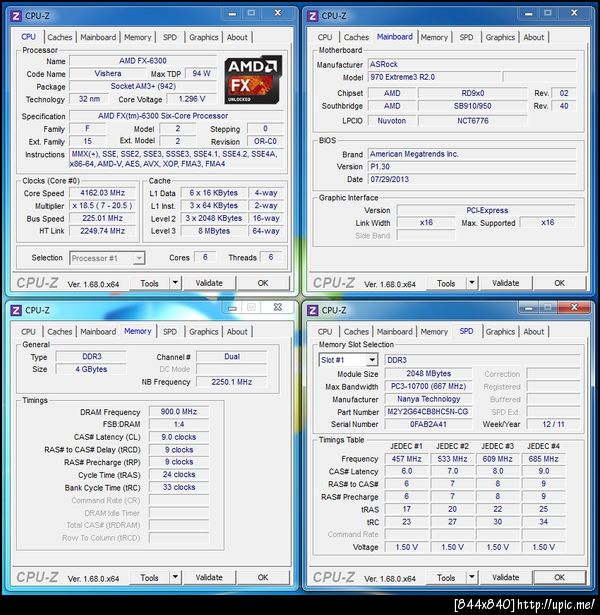Image resolution: width=600 pixels, height=615 pixels.
Task: Click the DRAM Frequency value '900.0 MHz'
Action: pos(179,412)
